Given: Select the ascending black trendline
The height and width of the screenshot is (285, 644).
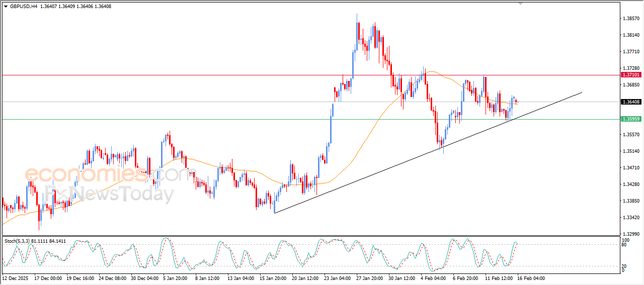Looking at the screenshot, I should coord(428,153).
